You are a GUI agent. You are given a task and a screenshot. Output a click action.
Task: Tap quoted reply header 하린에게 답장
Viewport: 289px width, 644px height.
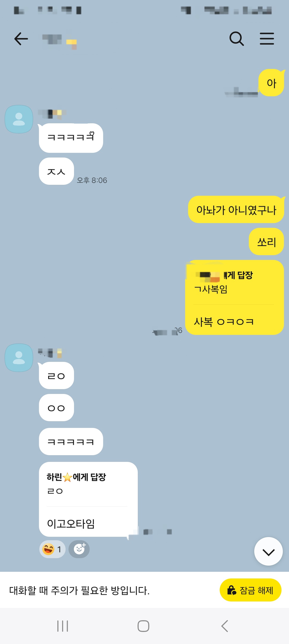click(76, 477)
